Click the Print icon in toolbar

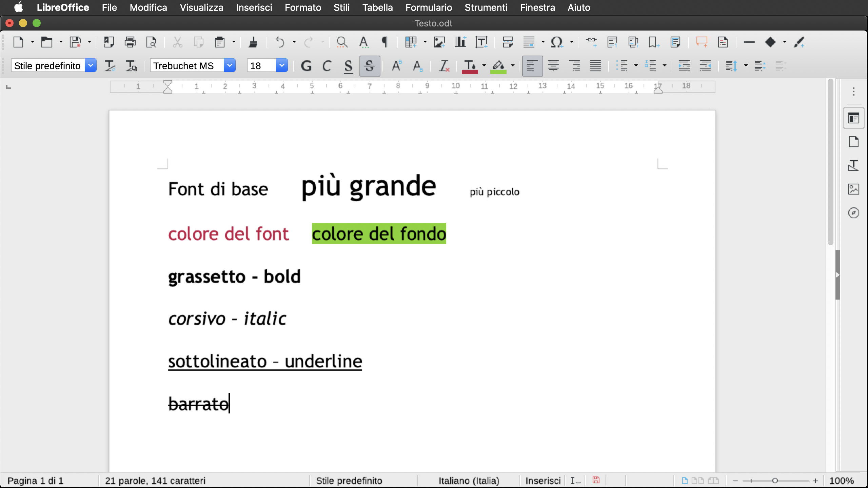pos(130,42)
